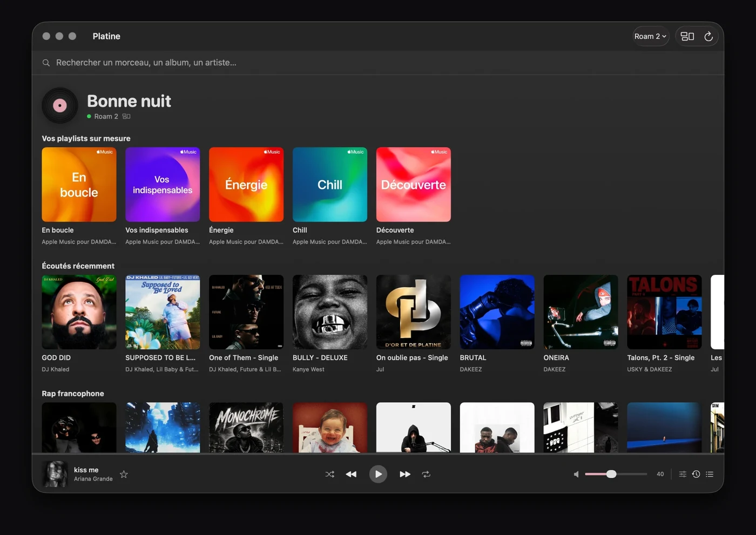The width and height of the screenshot is (756, 535).
Task: Click the vinyl record icon beside Bonne nuit
Action: (60, 105)
